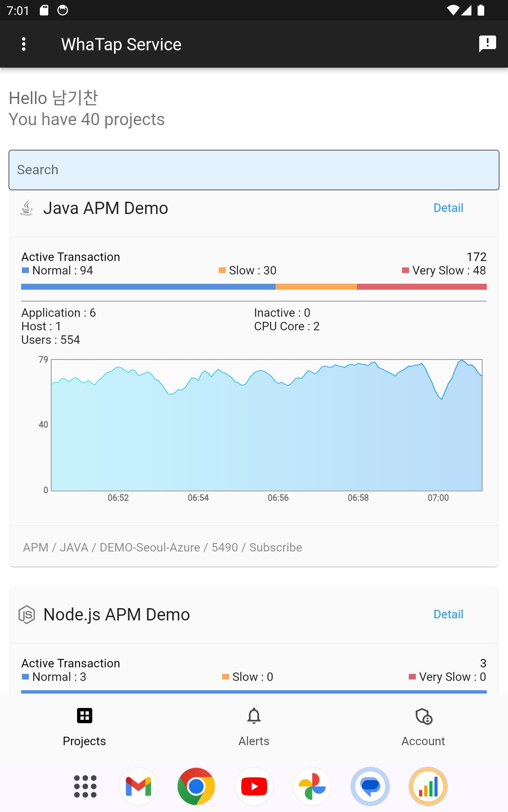Viewport: 508px width, 812px height.
Task: Select Node.js 'Normal : 3' legend entry
Action: pos(54,677)
